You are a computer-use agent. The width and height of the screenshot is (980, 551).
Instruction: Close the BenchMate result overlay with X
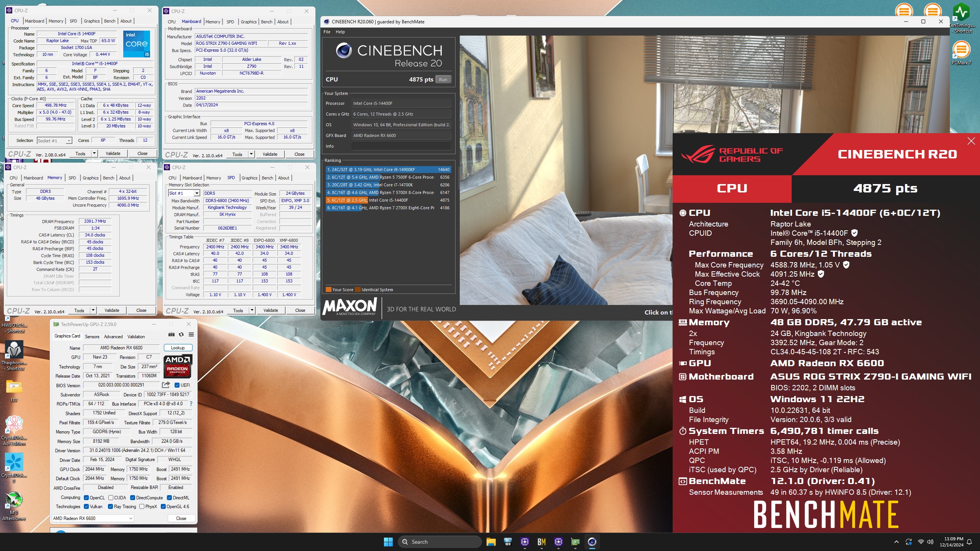tap(971, 141)
